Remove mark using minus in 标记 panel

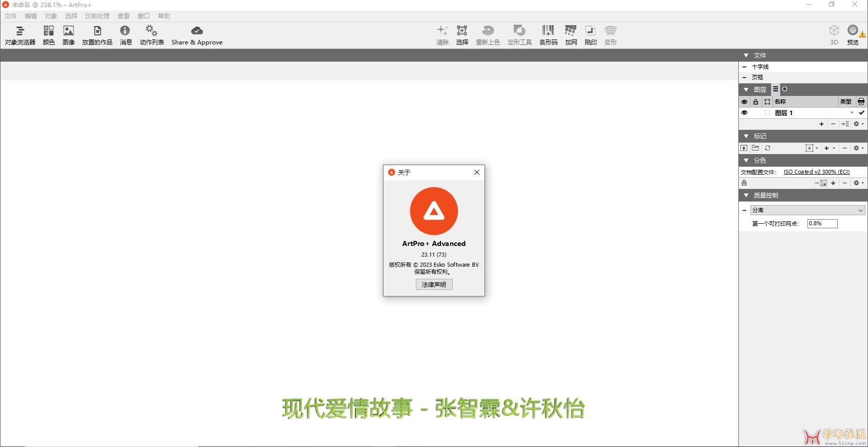click(845, 148)
